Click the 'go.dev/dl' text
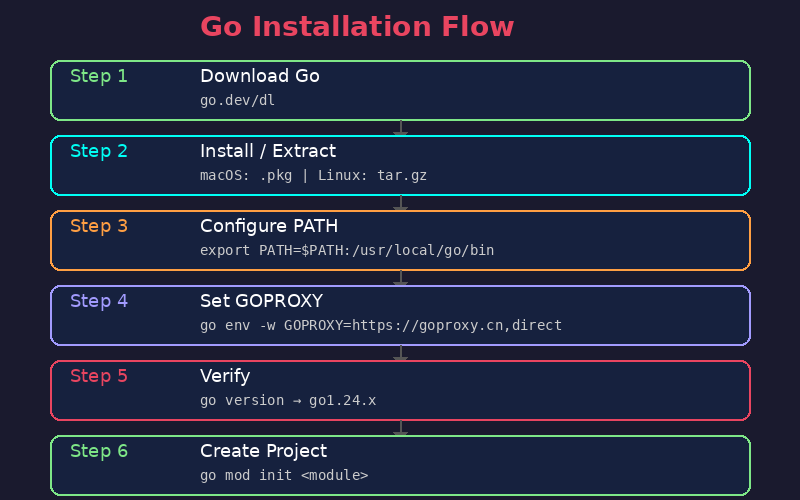 tap(237, 100)
